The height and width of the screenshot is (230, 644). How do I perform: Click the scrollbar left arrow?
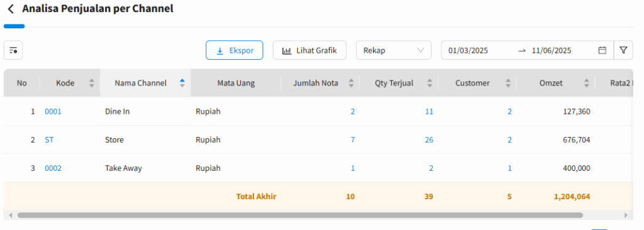tap(10, 215)
